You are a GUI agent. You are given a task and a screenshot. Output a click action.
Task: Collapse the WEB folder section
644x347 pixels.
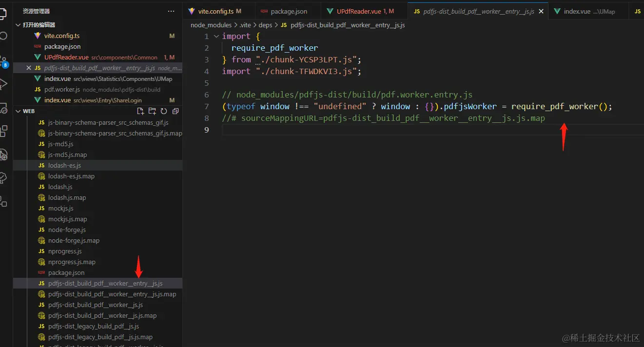click(19, 111)
